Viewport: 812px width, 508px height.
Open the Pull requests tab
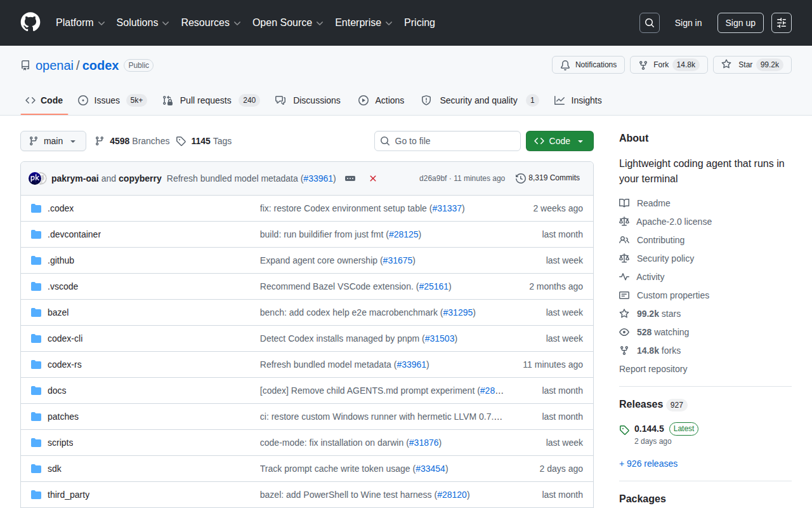[211, 100]
